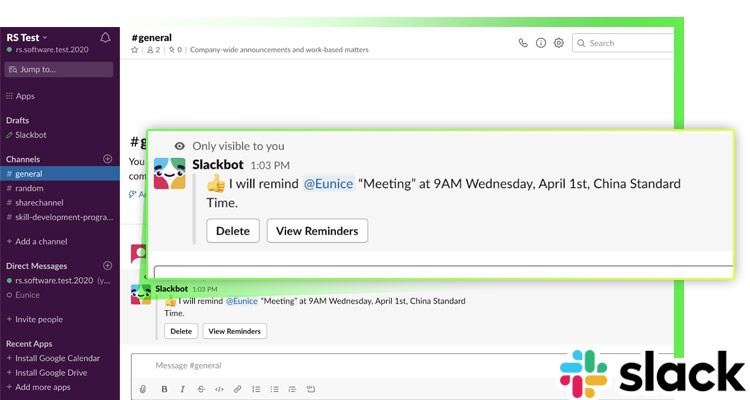Start a call with the phone icon
The image size is (750, 400).
point(523,43)
